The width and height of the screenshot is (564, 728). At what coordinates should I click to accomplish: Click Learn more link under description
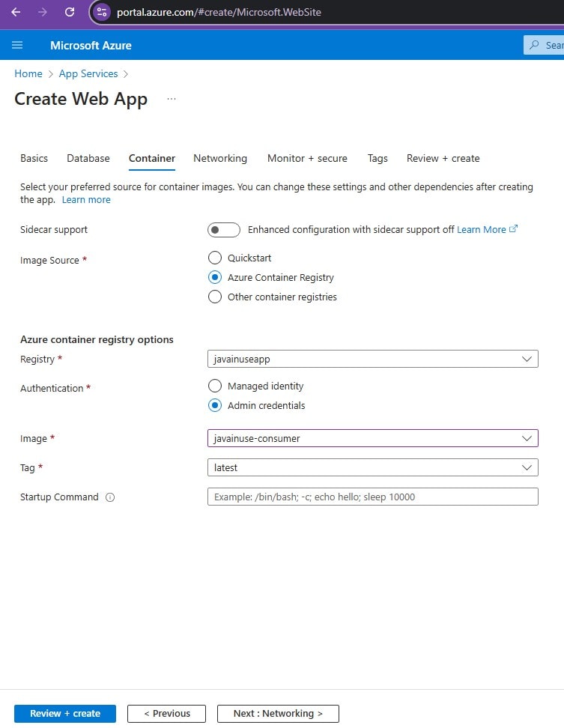click(86, 200)
